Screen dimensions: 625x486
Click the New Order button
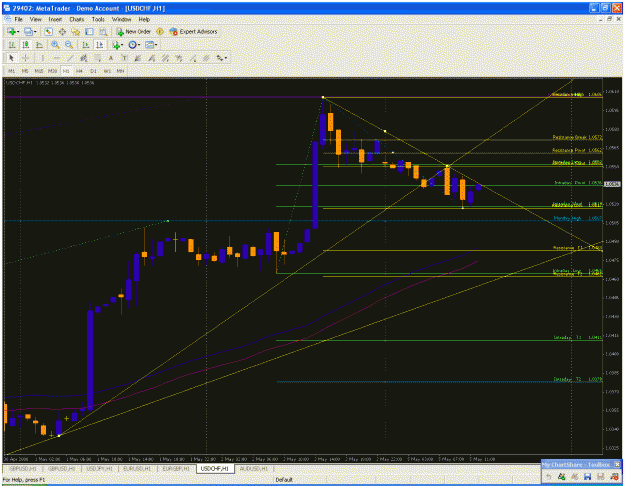(134, 31)
